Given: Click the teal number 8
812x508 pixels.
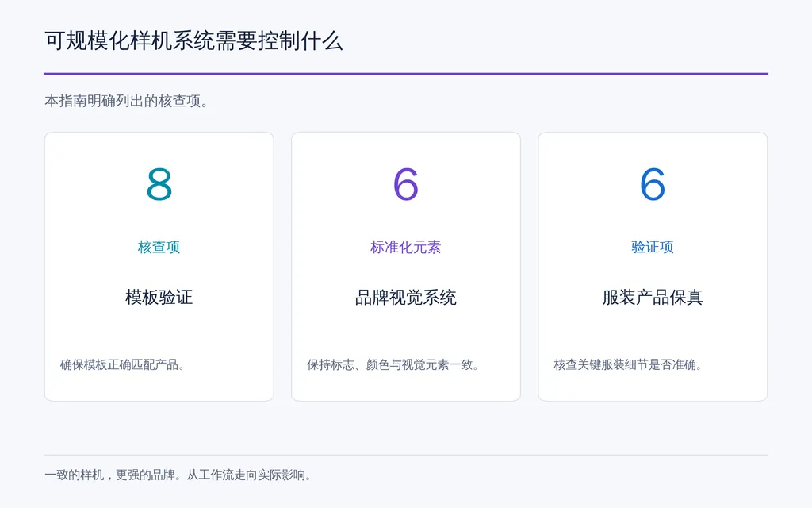Looking at the screenshot, I should pos(159,184).
